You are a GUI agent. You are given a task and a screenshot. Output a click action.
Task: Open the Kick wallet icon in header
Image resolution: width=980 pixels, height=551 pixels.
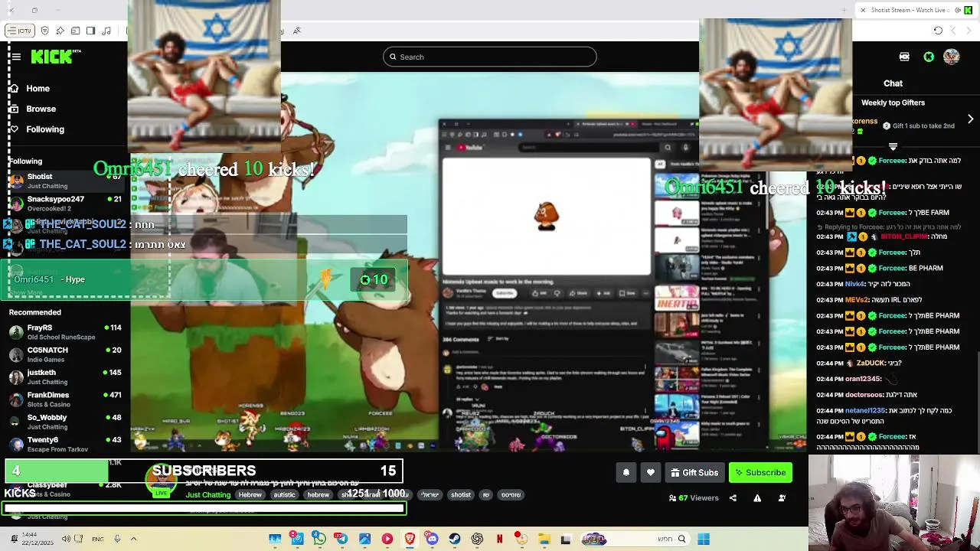pos(904,57)
